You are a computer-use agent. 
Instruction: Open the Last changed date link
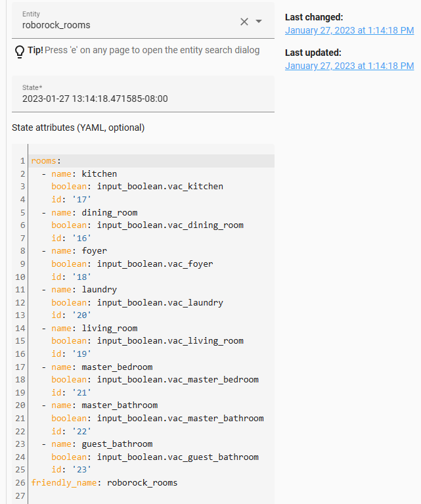click(349, 30)
